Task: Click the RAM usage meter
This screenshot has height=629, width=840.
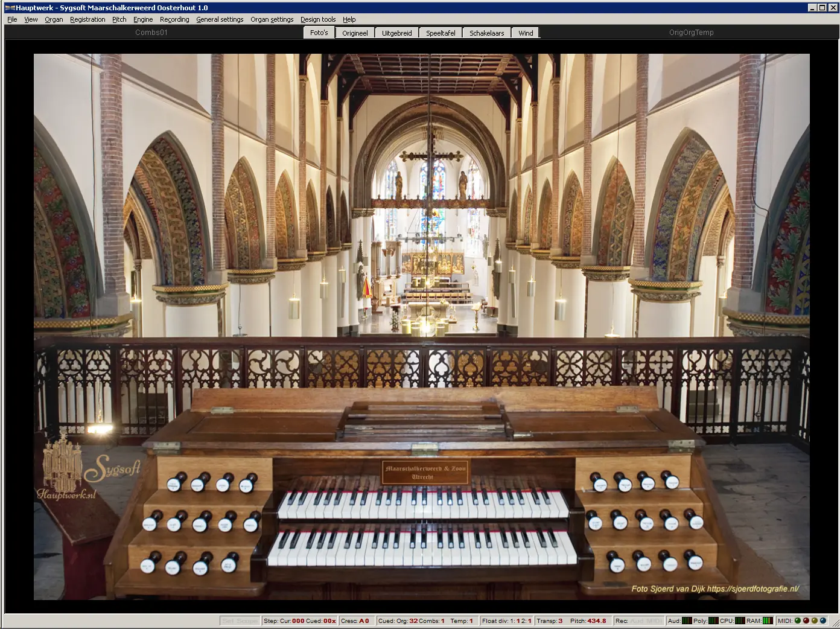Action: (x=768, y=621)
